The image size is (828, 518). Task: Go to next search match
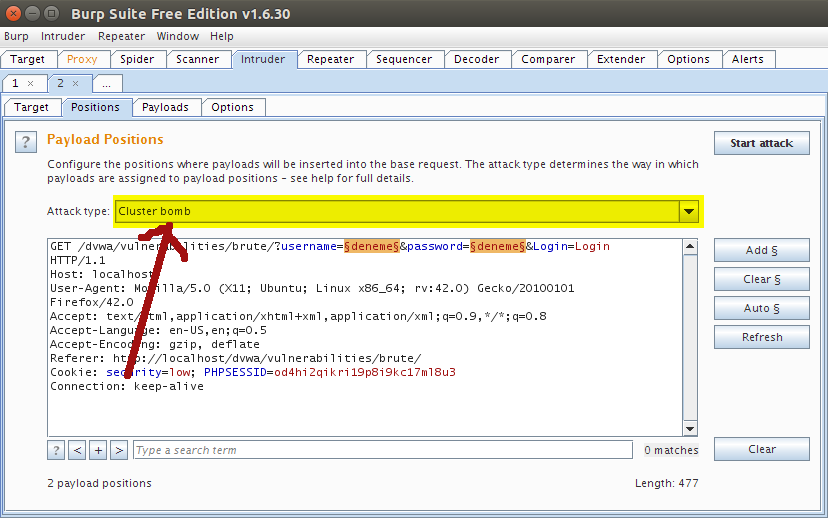119,450
